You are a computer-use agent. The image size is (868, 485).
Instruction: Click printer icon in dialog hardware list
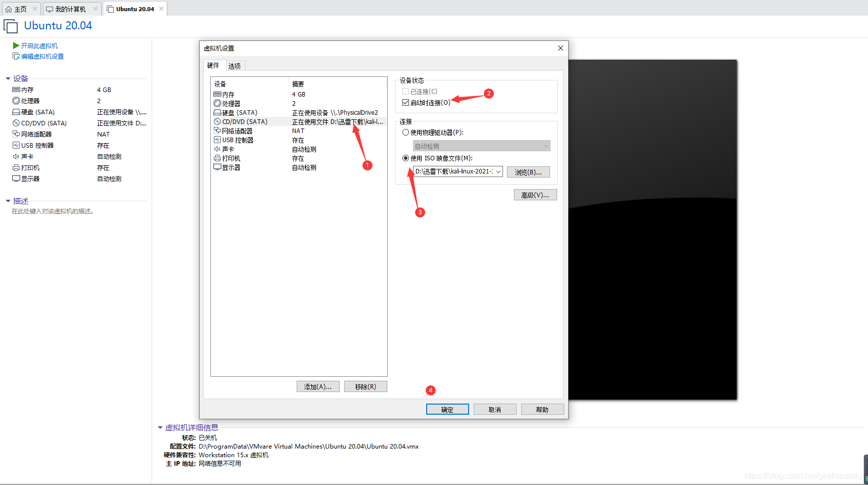[x=217, y=158]
